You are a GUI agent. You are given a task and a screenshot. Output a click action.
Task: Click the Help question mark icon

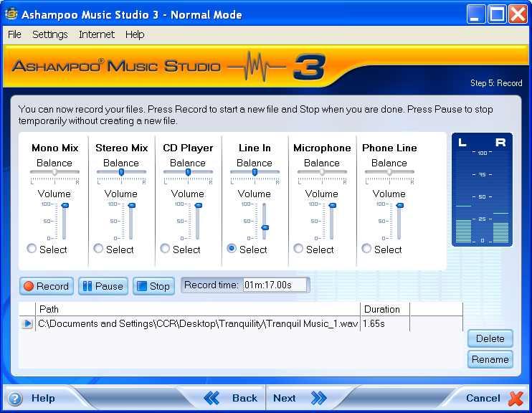click(x=15, y=399)
